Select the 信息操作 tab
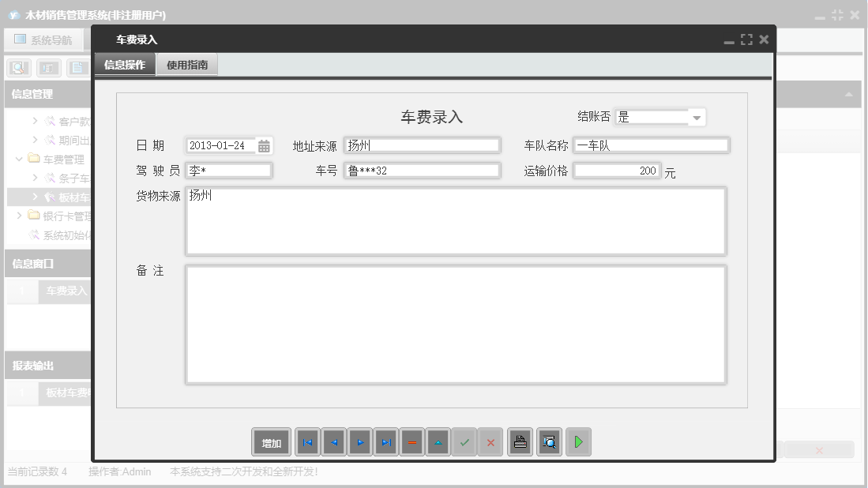Image resolution: width=868 pixels, height=488 pixels. pyautogui.click(x=123, y=64)
